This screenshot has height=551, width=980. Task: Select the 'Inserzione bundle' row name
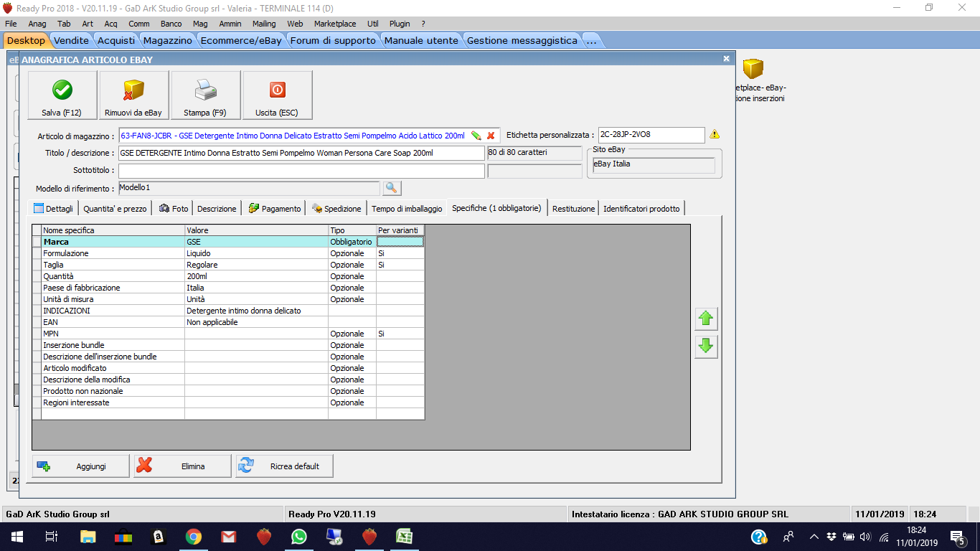coord(113,345)
